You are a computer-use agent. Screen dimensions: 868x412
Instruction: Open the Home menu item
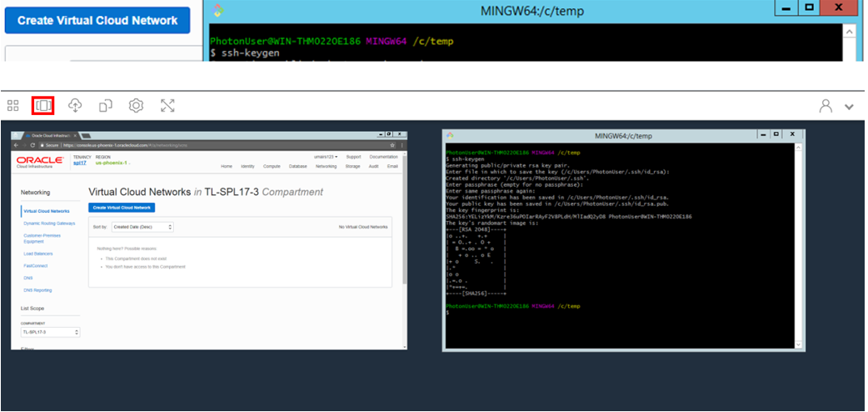coord(227,166)
